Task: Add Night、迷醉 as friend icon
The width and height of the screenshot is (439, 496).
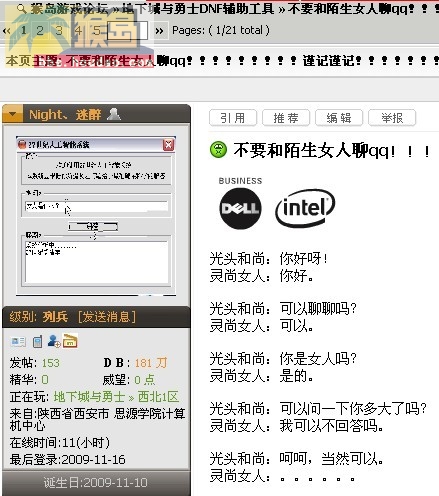Action: tap(54, 341)
